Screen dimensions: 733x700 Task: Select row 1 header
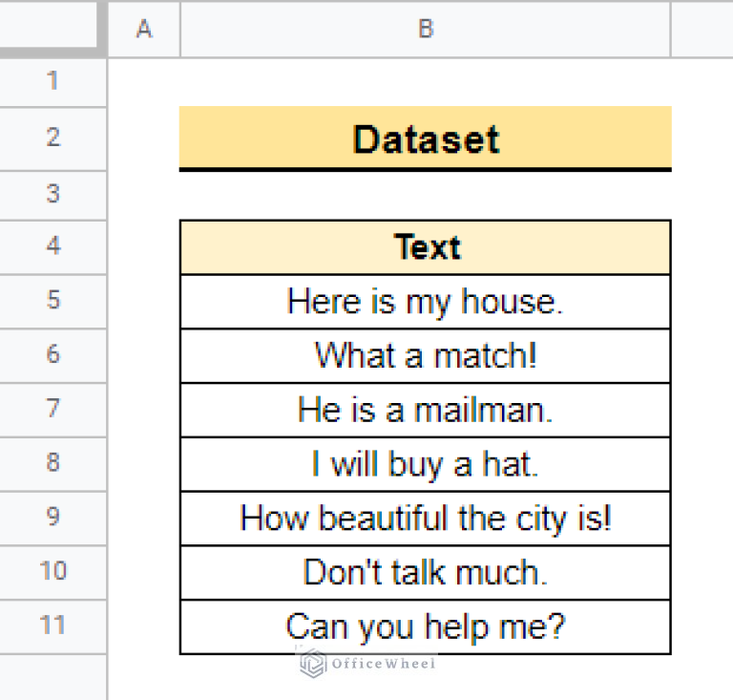(x=52, y=81)
